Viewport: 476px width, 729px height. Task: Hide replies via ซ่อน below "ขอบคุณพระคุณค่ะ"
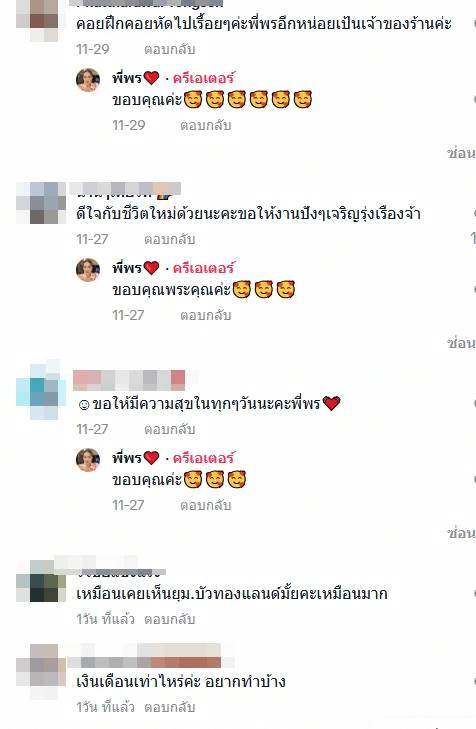461,344
